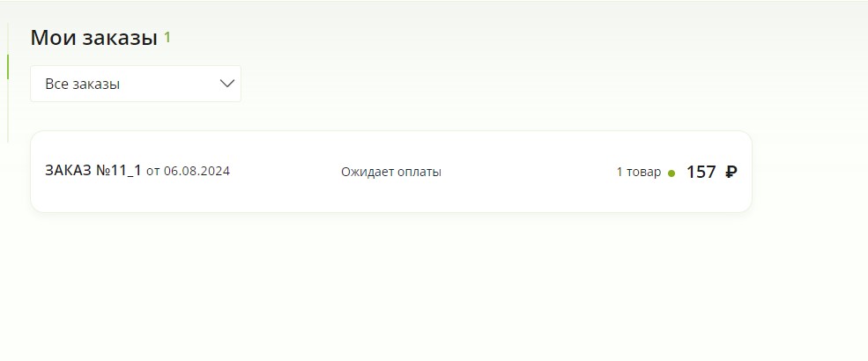Select the "Ожидает оплаты" status text
868x361 pixels.
click(x=391, y=172)
